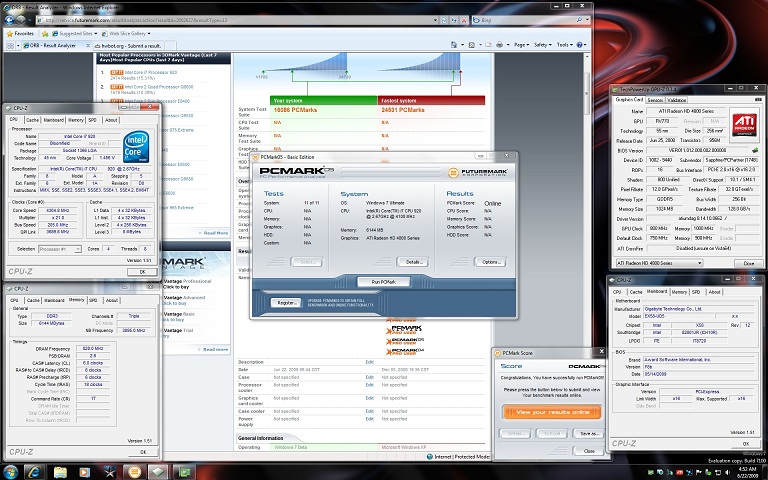
Task: Switch to the Cache tab in top-left CPU-Z
Action: tap(32, 120)
